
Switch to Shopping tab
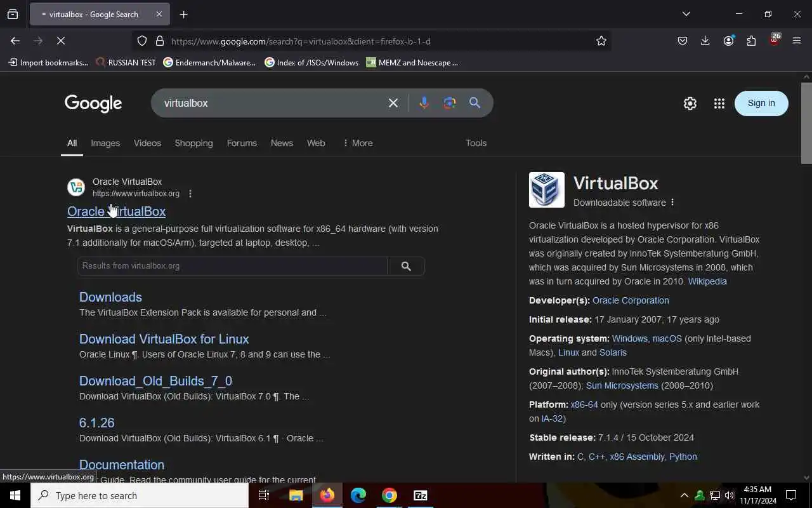[x=193, y=143]
